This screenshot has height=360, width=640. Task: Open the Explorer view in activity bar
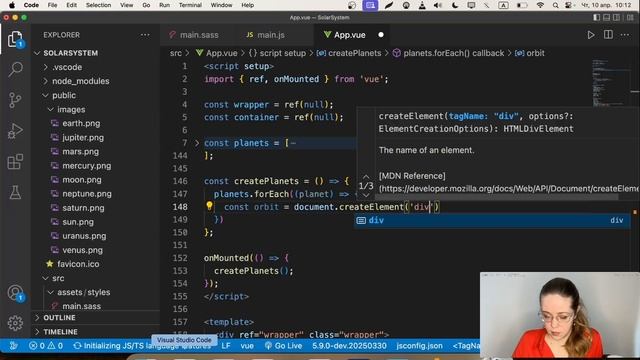coord(15,39)
